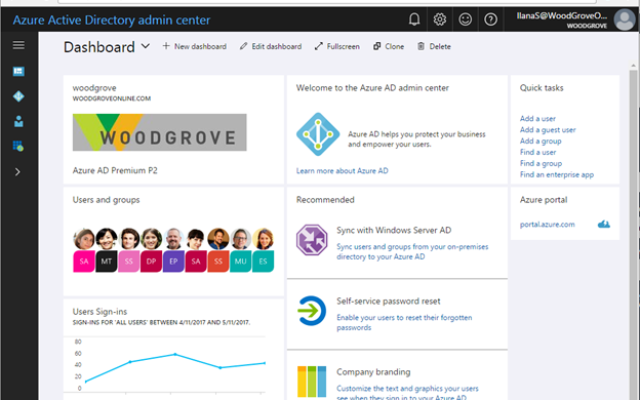Click the Users Sign-ins tile title
Viewport: 640px width, 400px height.
(x=100, y=311)
